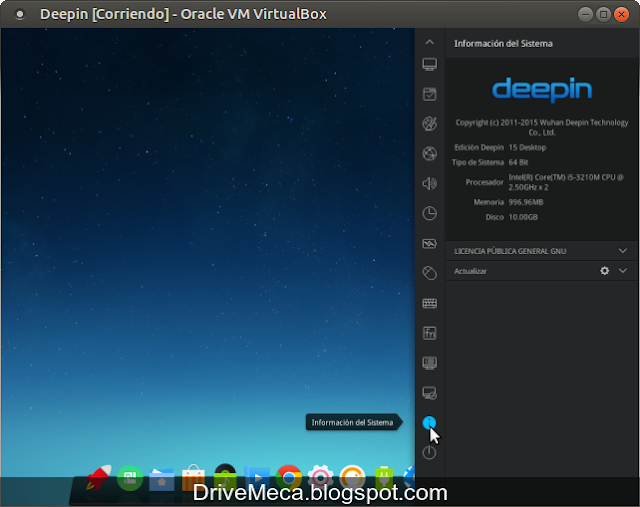Open Shortcuts fn settings icon

[x=429, y=333]
